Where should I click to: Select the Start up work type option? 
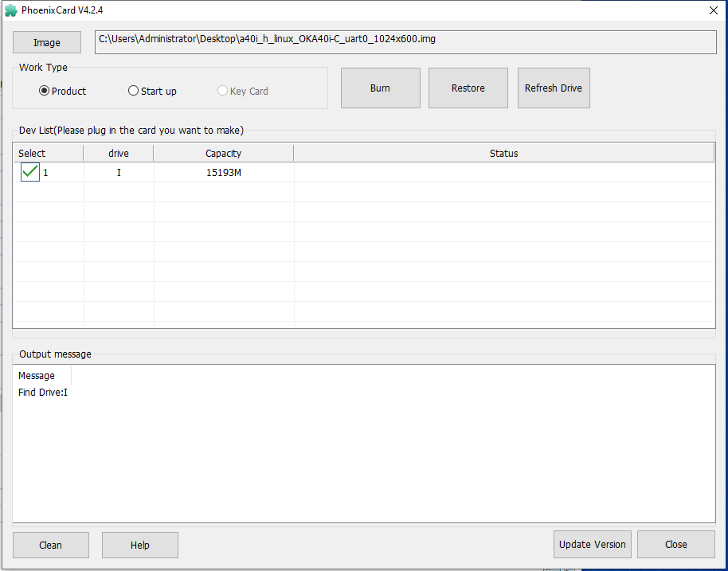click(152, 91)
